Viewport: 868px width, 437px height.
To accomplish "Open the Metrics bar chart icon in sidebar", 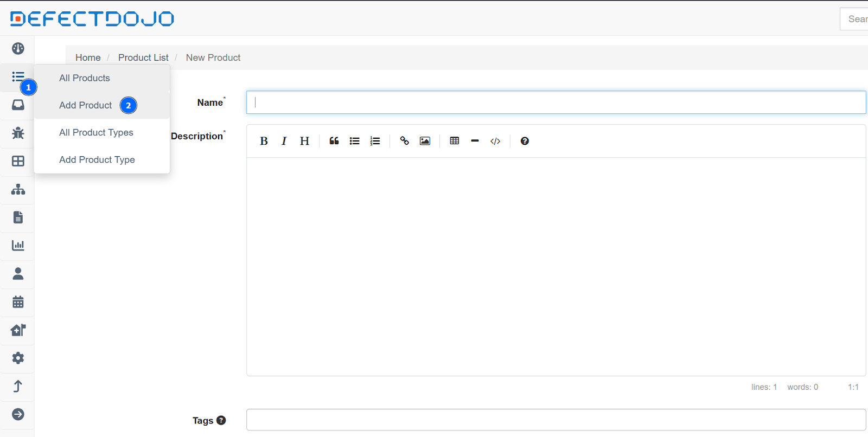I will pos(18,246).
